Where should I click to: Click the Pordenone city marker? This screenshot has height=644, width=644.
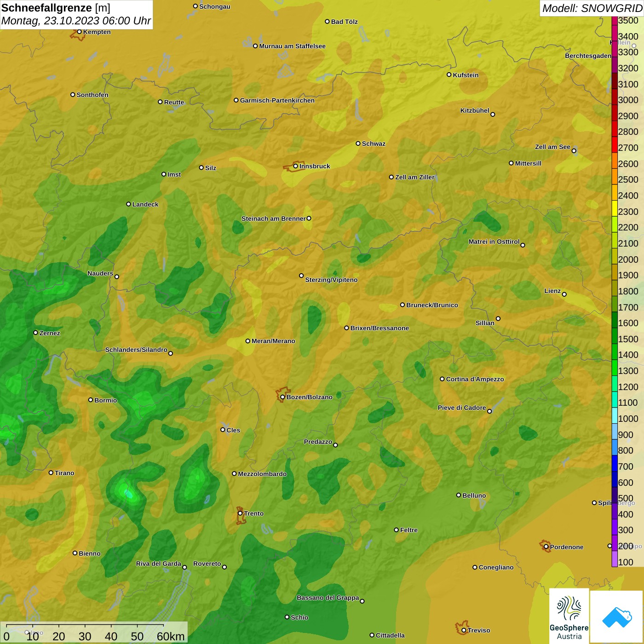[546, 547]
